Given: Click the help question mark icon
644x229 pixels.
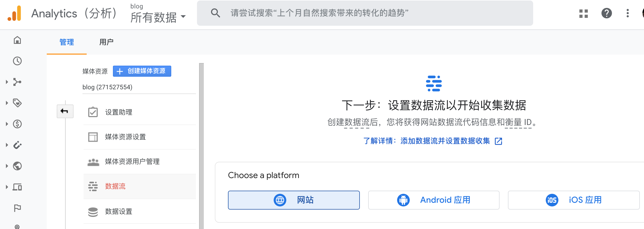Looking at the screenshot, I should (x=606, y=13).
